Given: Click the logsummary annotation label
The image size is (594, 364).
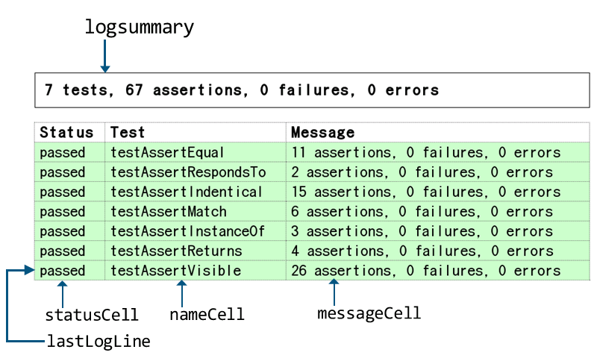Looking at the screenshot, I should 140,28.
